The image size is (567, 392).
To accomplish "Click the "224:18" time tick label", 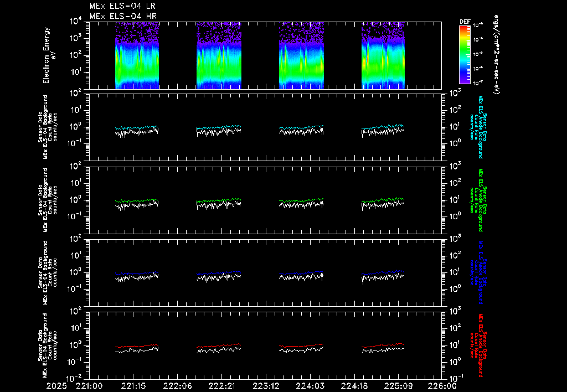I will point(354,386).
